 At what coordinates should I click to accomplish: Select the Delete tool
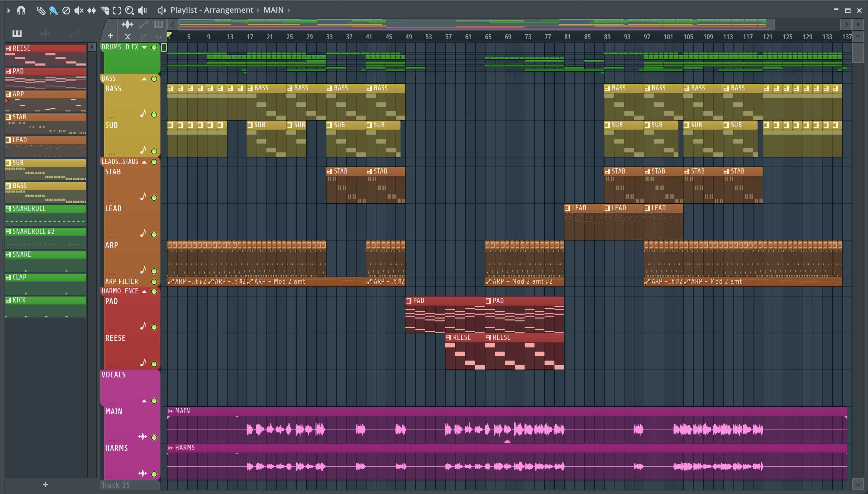tap(66, 11)
